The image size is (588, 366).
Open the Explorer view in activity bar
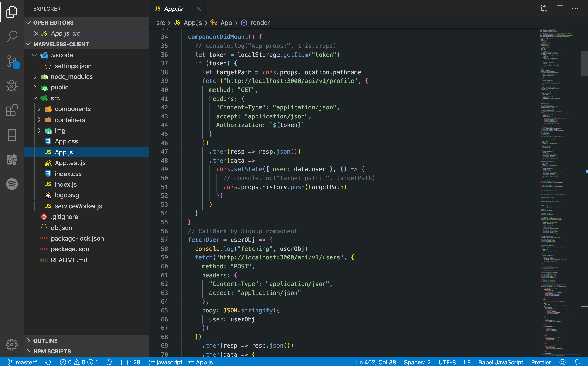click(11, 12)
